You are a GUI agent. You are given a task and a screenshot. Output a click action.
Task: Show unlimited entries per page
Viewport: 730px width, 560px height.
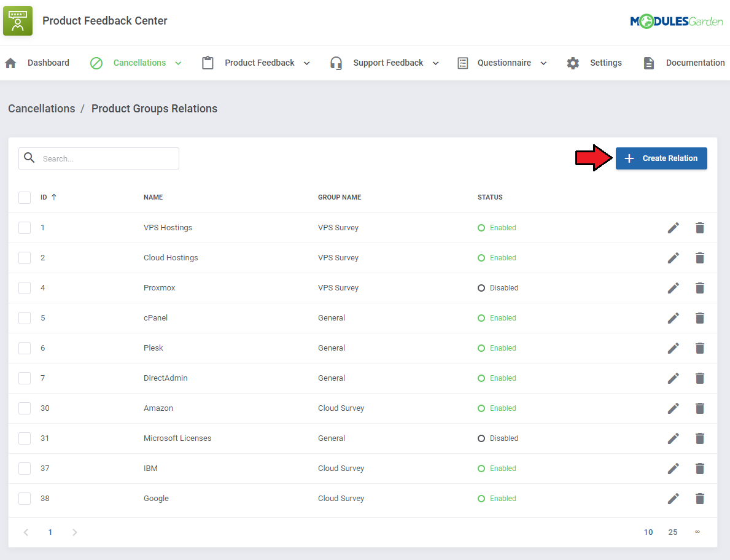(x=697, y=532)
